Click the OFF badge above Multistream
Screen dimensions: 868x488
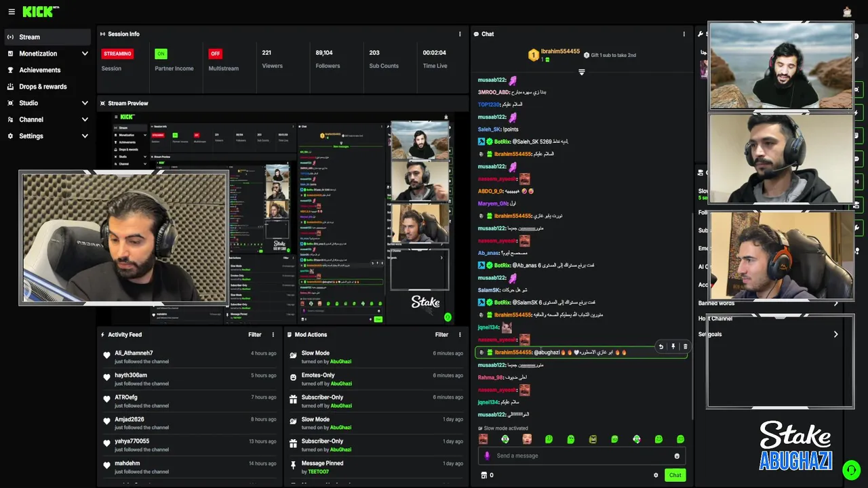coord(215,54)
